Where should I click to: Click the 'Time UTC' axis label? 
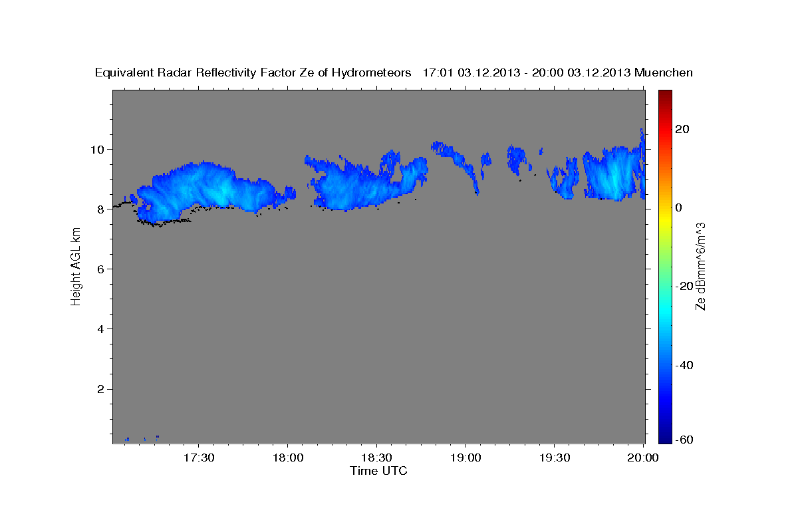(x=378, y=471)
